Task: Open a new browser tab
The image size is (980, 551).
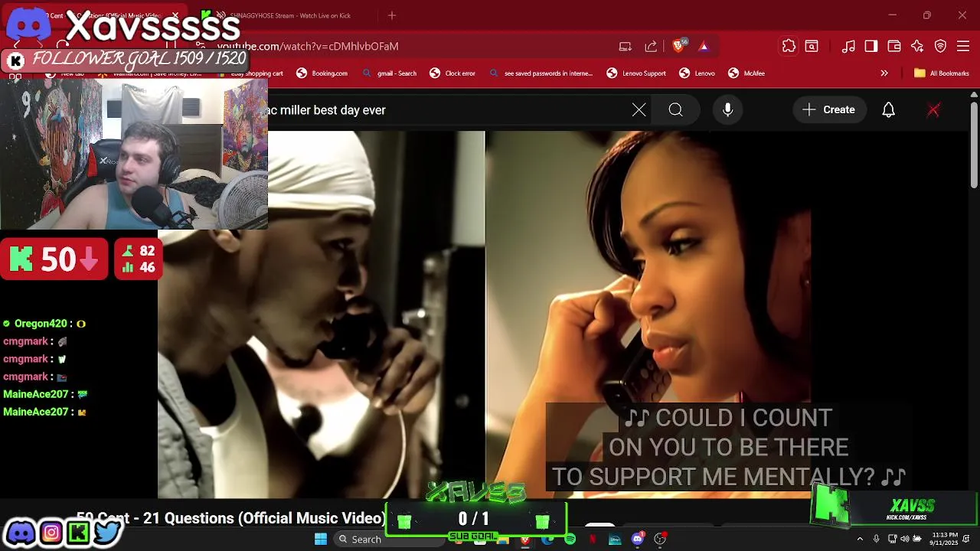Action: coord(392,15)
